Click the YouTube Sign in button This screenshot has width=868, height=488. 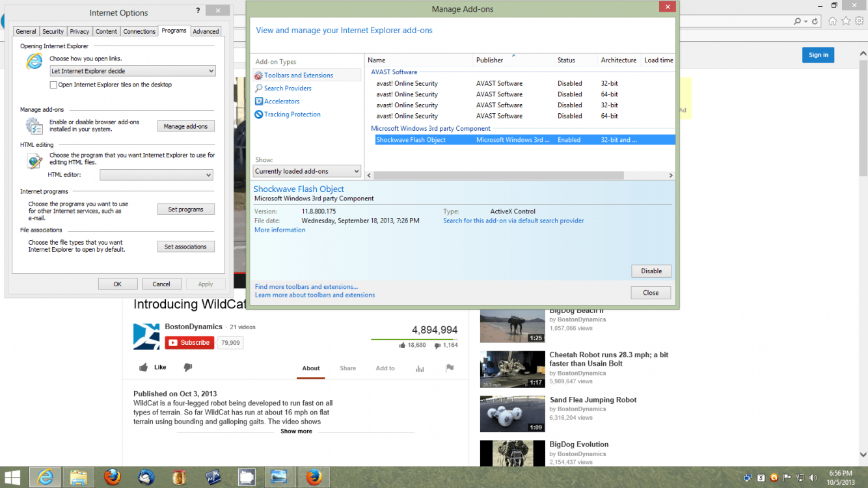pos(818,55)
